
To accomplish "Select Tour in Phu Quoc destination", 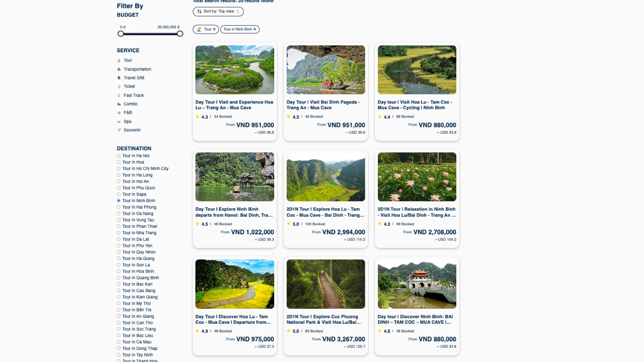I will 119,188.
